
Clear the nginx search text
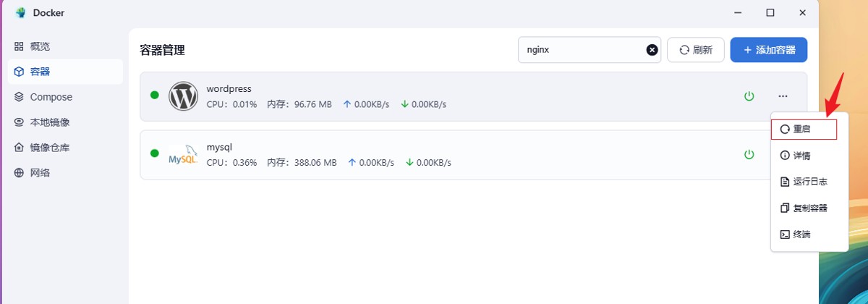pyautogui.click(x=652, y=50)
